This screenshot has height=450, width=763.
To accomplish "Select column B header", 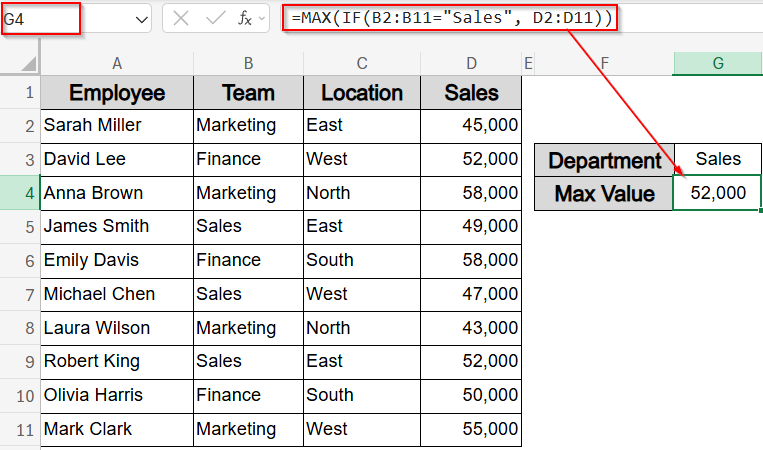I will click(x=248, y=63).
